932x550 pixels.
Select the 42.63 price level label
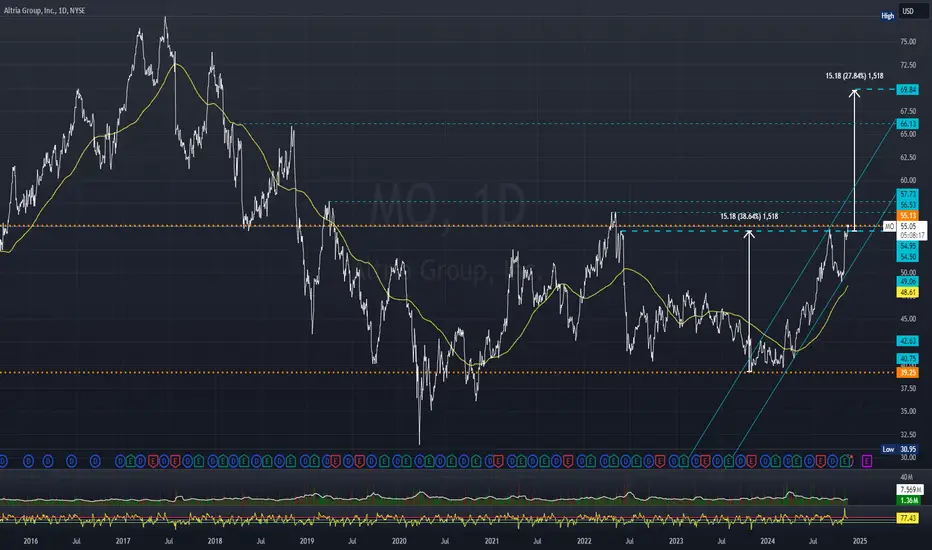[x=908, y=341]
